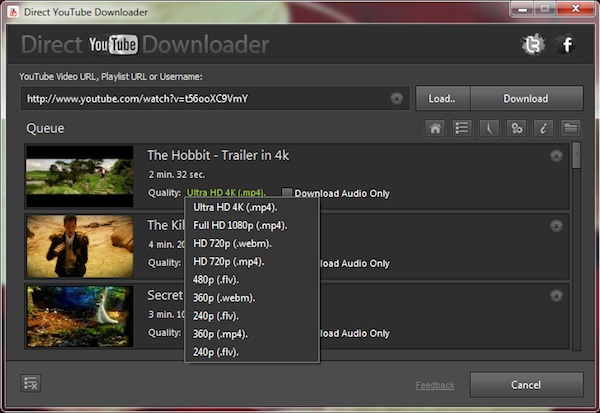The image size is (600, 413).
Task: Open settings with the gears icon
Action: 516,128
